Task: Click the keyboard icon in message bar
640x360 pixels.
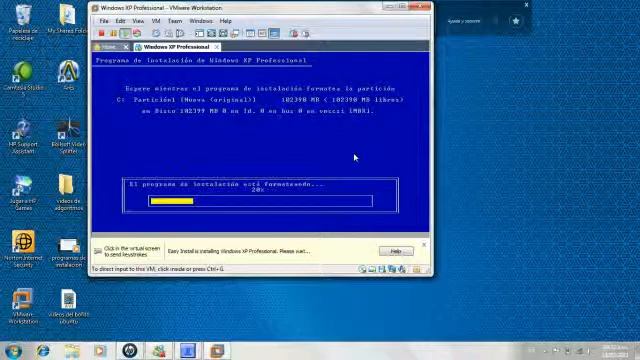Action: pos(98,251)
